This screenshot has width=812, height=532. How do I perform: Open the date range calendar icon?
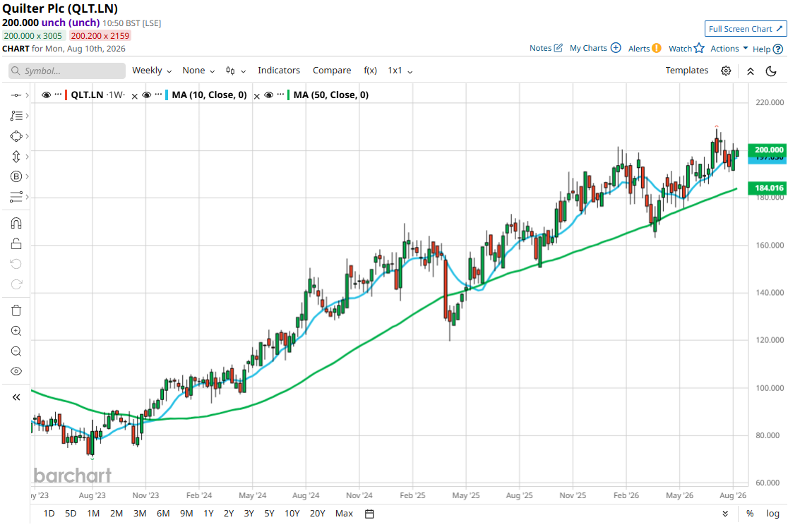(x=369, y=514)
